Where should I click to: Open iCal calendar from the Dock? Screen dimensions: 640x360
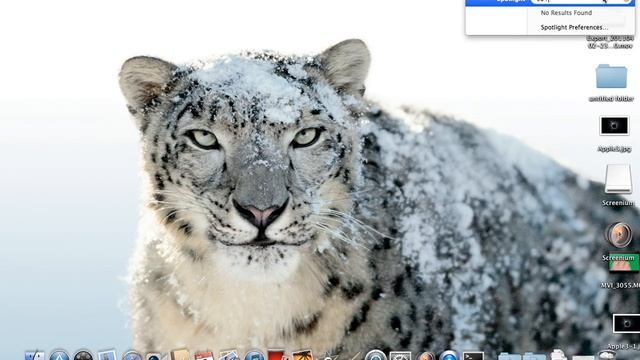coord(204,356)
